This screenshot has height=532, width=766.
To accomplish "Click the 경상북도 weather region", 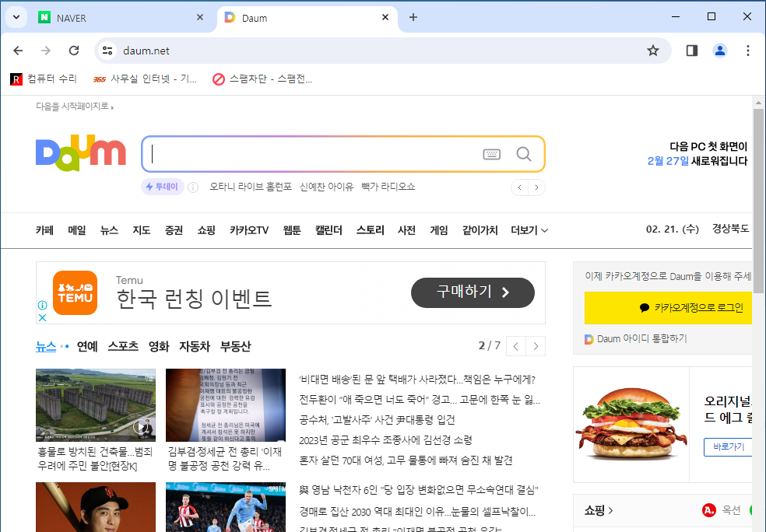I will [730, 229].
